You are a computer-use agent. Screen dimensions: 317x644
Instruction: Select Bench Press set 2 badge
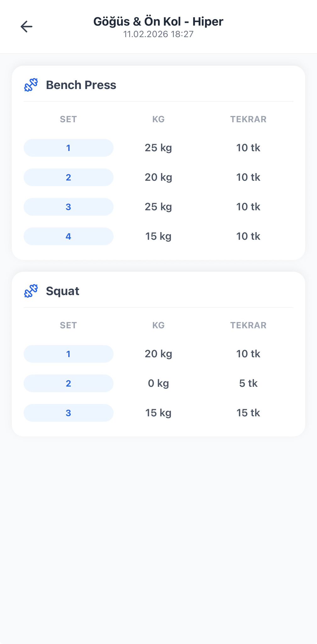coord(68,177)
